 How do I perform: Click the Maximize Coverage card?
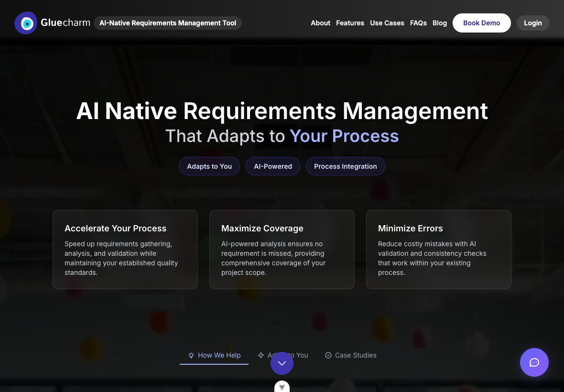[x=282, y=250]
